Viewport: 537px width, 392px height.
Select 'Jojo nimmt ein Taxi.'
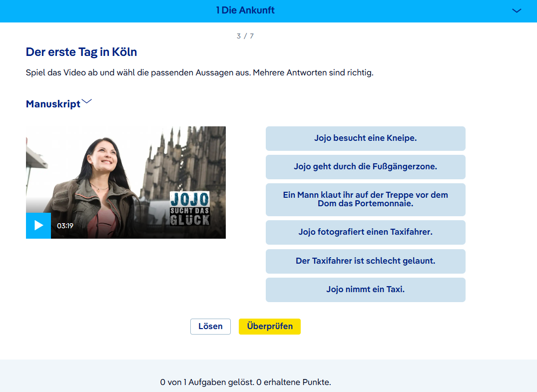pyautogui.click(x=366, y=290)
